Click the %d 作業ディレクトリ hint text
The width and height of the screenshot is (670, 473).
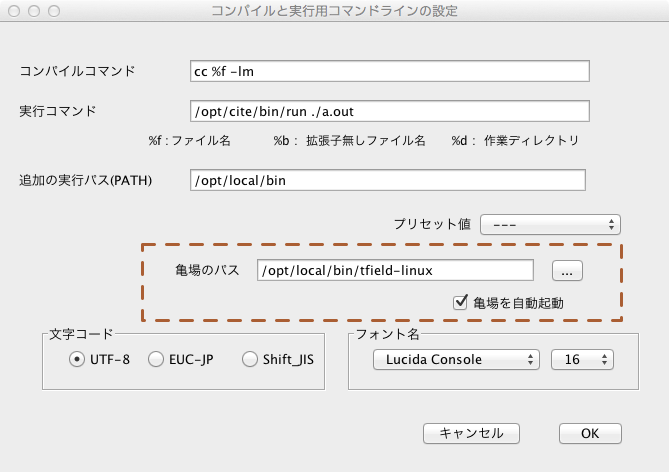(514, 141)
